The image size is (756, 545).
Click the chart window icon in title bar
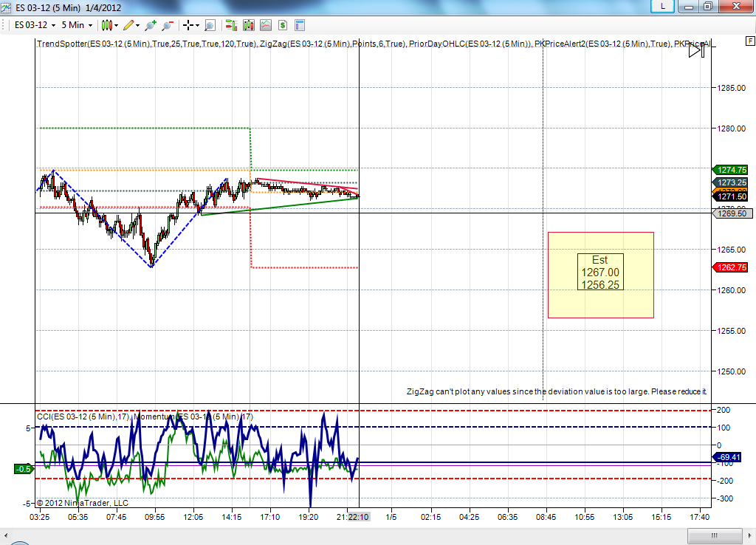pyautogui.click(x=6, y=7)
